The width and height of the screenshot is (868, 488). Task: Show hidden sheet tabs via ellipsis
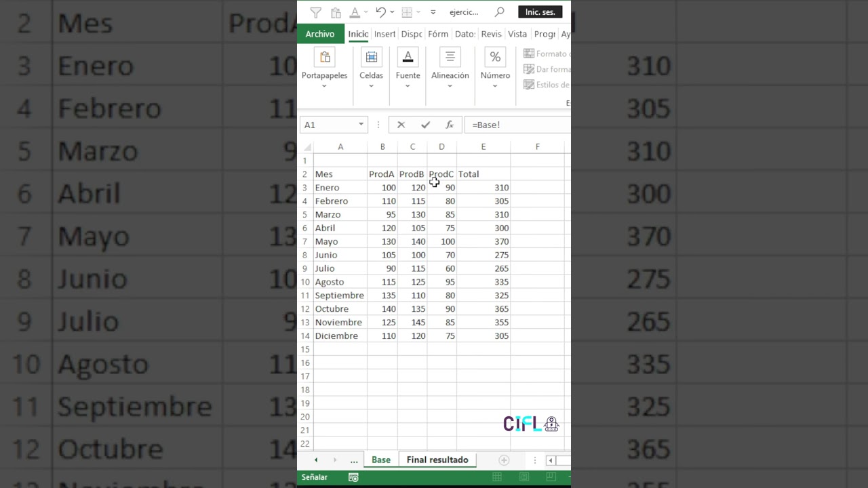(x=354, y=460)
